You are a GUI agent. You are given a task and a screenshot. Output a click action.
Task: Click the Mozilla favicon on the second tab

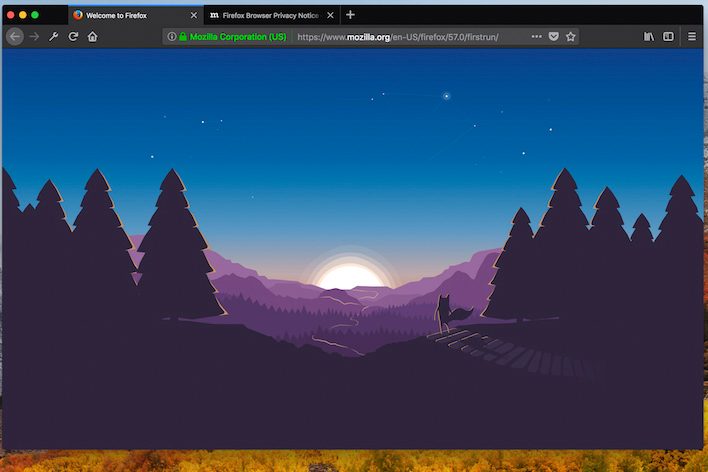coord(214,15)
